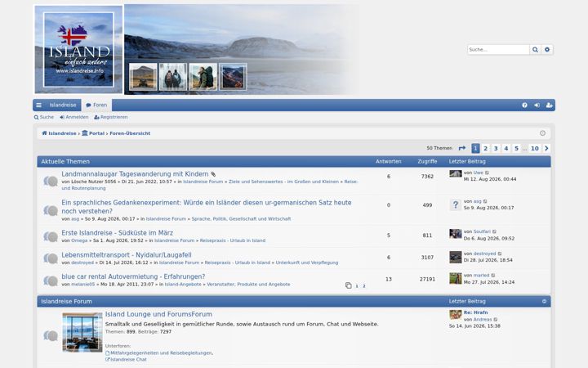The height and width of the screenshot is (368, 588).
Task: Open blue car rental Autovermietung topic
Action: pyautogui.click(x=133, y=276)
